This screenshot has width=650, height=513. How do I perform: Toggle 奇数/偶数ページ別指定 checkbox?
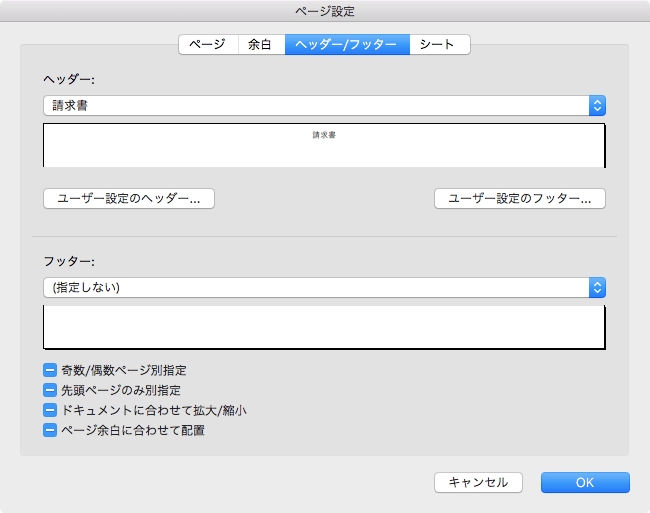[x=50, y=370]
